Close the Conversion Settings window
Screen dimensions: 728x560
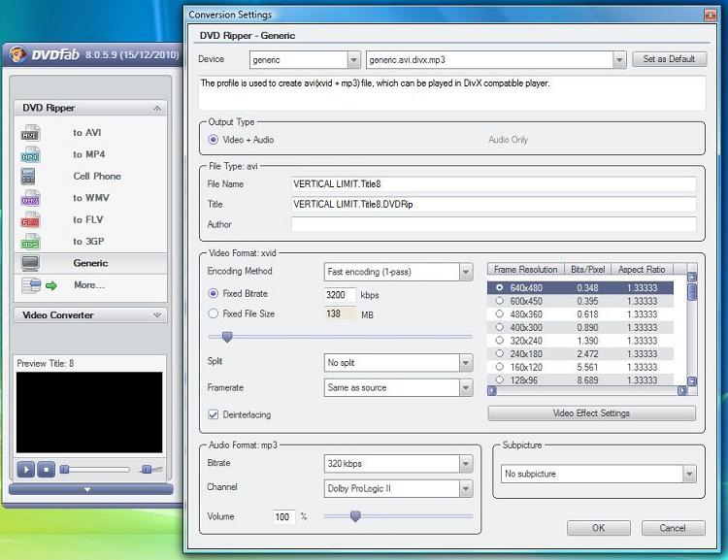pos(710,16)
